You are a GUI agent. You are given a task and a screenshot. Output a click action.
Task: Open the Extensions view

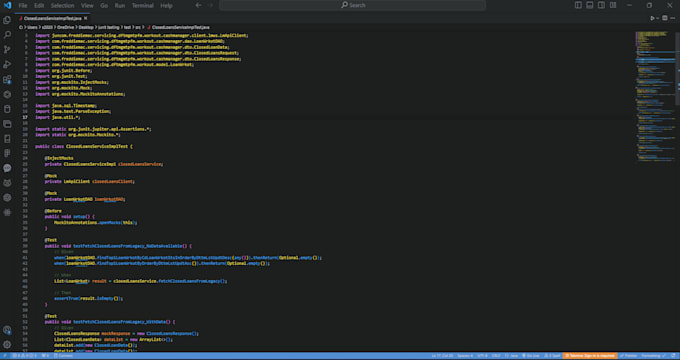click(x=7, y=79)
